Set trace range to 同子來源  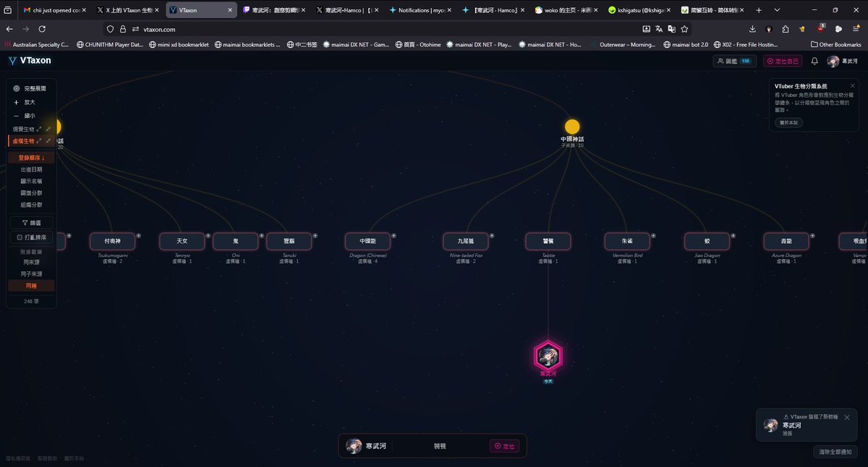[31, 274]
